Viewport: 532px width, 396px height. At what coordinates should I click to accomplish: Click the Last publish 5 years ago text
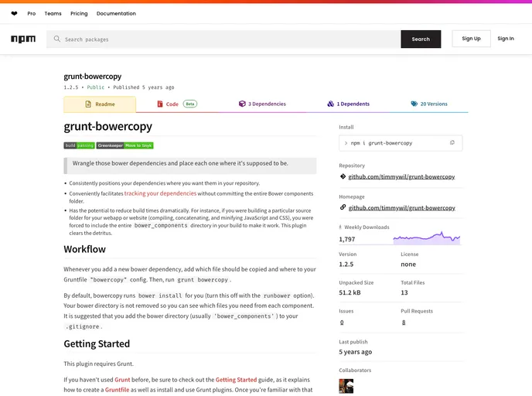(x=355, y=352)
